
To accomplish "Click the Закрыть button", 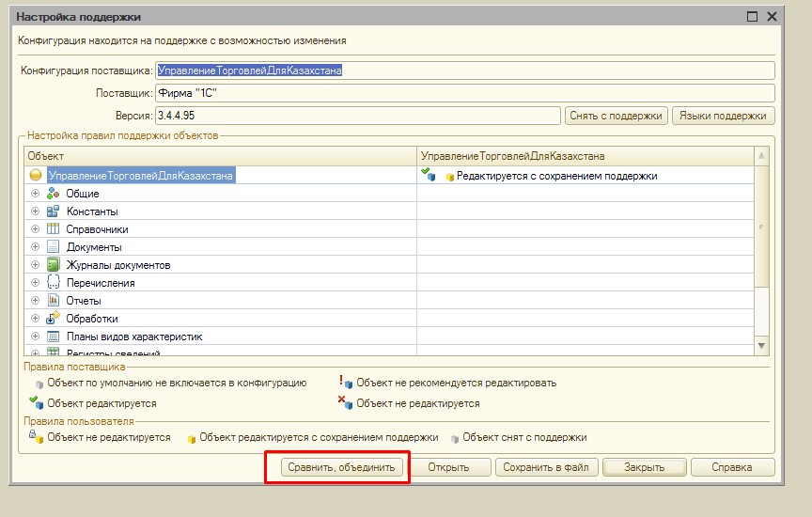I will (644, 467).
